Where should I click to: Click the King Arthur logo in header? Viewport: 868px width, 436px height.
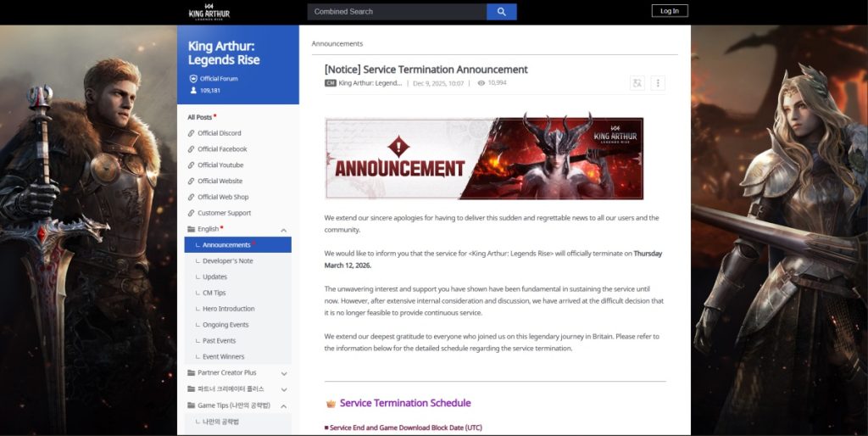209,11
